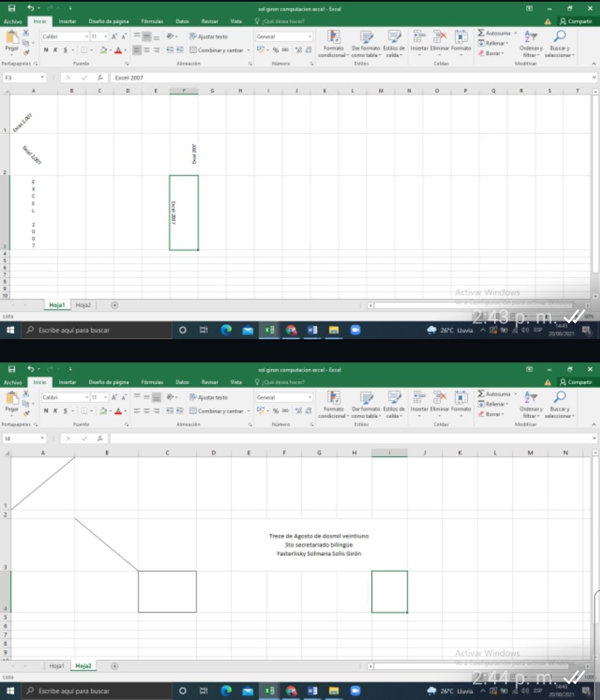Add a new sheet in the lower Excel window
600x700 pixels.
click(x=114, y=666)
